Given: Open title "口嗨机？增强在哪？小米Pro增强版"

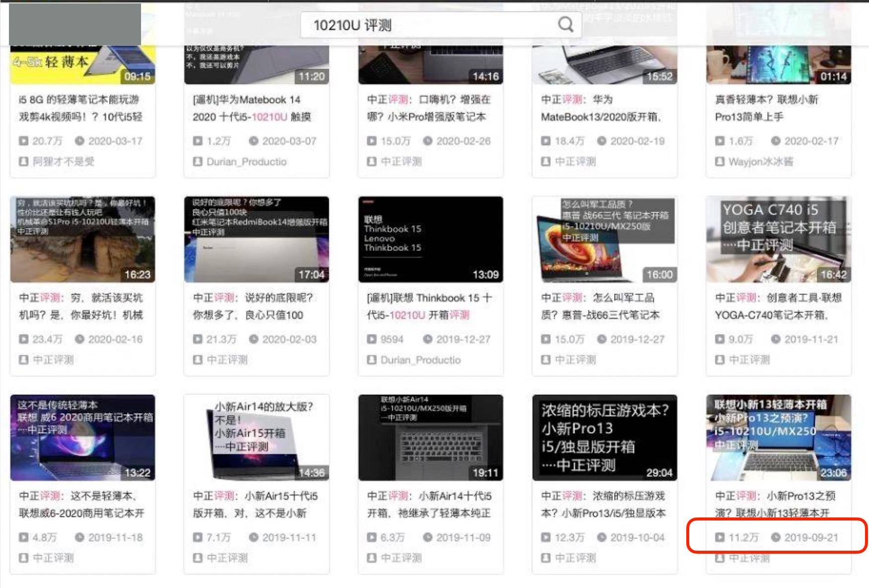Looking at the screenshot, I should coord(429,108).
